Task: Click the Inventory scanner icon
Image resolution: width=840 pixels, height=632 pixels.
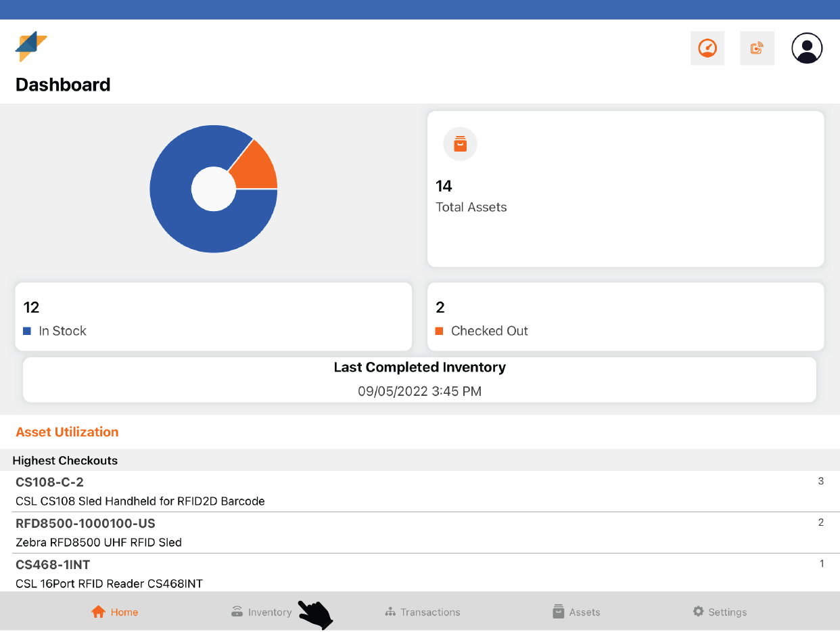Action: (237, 612)
